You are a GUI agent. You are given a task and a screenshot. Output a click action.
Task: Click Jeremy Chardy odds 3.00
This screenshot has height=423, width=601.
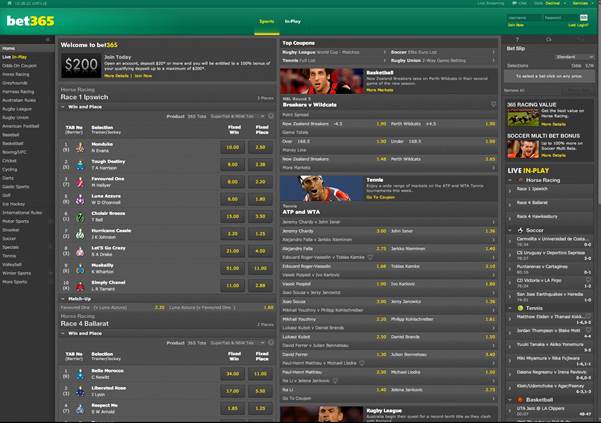(x=381, y=231)
